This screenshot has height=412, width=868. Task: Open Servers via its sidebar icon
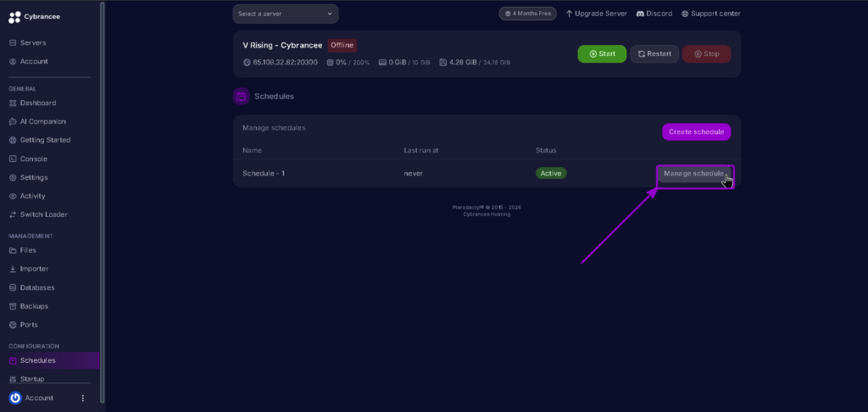(13, 42)
